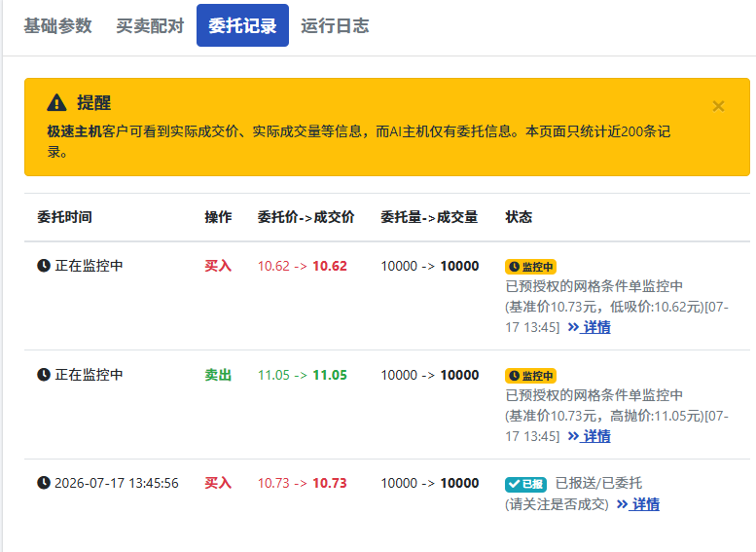This screenshot has width=756, height=552.
Task: Click clock icon beside 正在监控中 in 卖出 row
Action: [44, 375]
